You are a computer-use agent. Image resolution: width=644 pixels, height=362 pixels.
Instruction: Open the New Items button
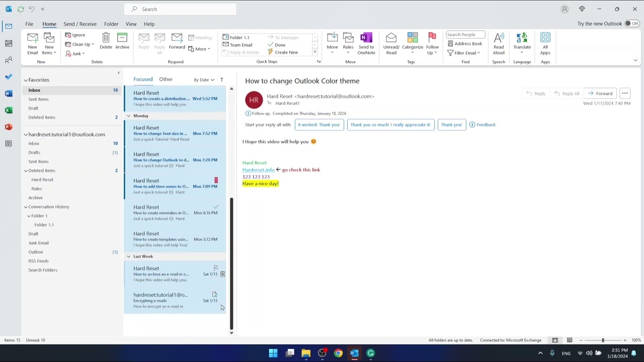pos(49,44)
